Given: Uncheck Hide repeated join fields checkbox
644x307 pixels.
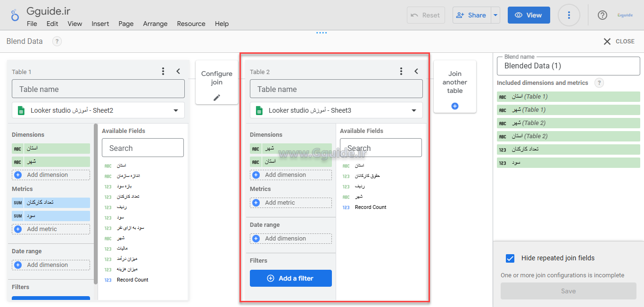Looking at the screenshot, I should [x=510, y=258].
